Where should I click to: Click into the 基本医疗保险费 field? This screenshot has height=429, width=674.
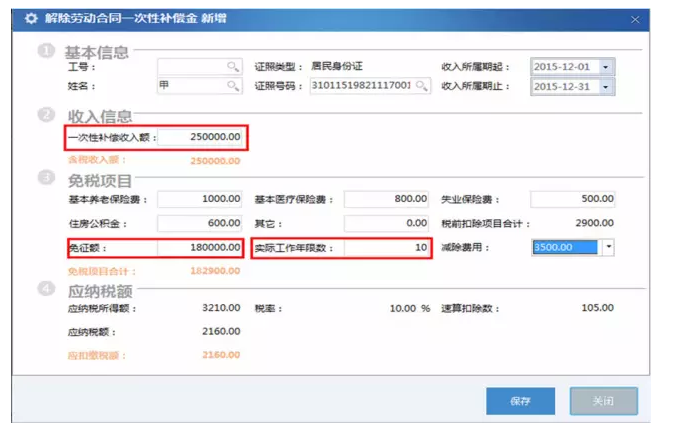[x=387, y=199]
